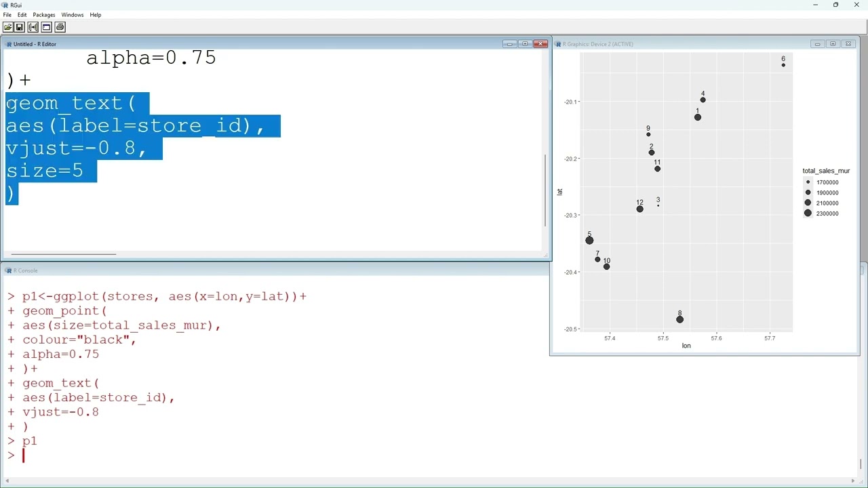Click the R icon of the R Graphics window
This screenshot has height=488, width=868.
pos(558,44)
